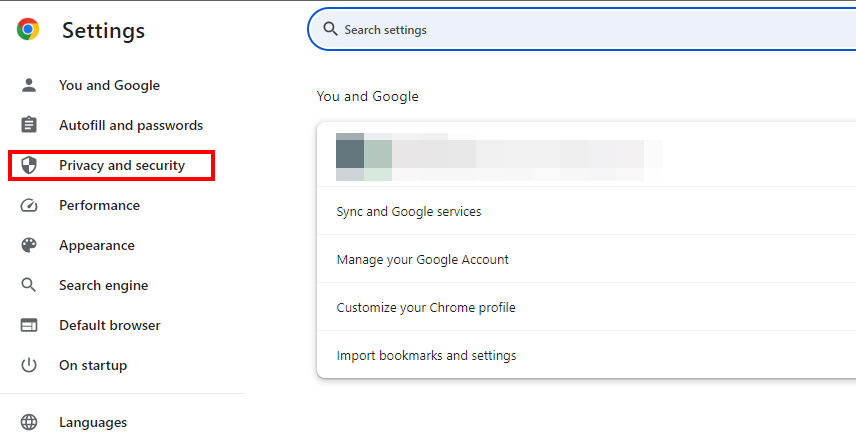Open Customize your Chrome profile
This screenshot has width=856, height=444.
pos(586,307)
